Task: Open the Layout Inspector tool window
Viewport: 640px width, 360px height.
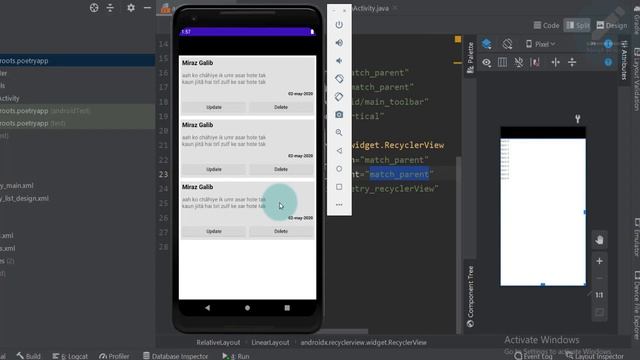Action: 594,356
